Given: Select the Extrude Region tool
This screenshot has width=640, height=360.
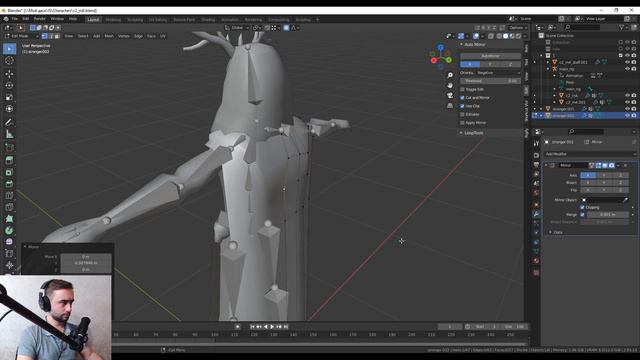Looking at the screenshot, I should [x=9, y=160].
